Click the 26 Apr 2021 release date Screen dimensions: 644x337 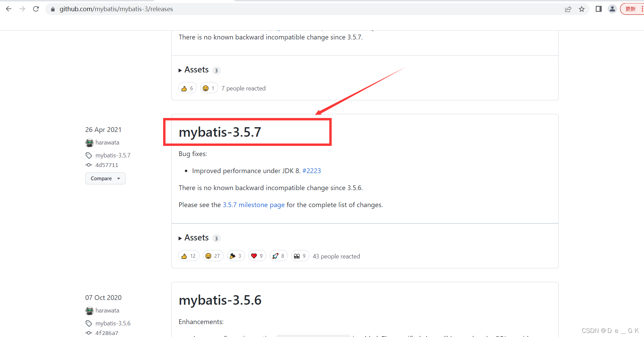pyautogui.click(x=103, y=130)
